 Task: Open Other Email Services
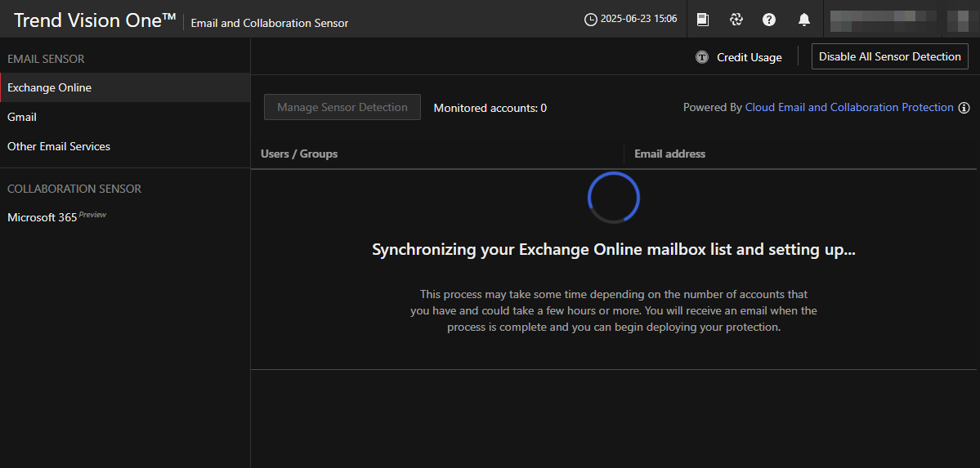[x=59, y=146]
